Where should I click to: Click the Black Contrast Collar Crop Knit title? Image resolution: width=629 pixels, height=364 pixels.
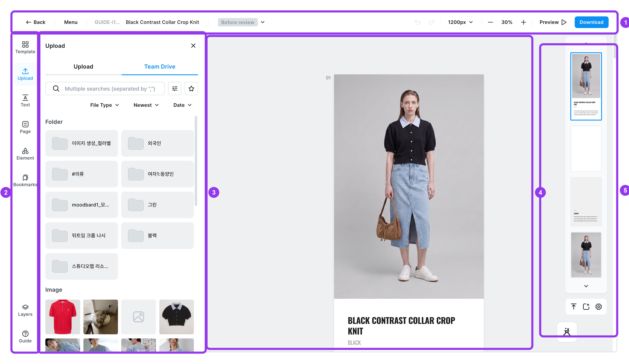tap(162, 22)
